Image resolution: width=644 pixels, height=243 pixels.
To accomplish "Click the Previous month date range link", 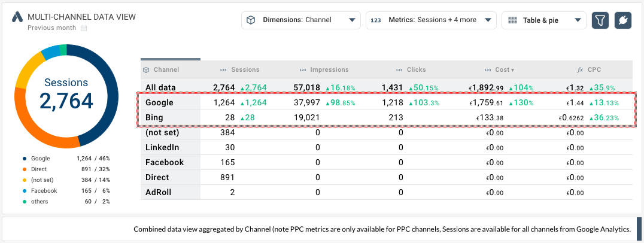I will click(x=51, y=28).
